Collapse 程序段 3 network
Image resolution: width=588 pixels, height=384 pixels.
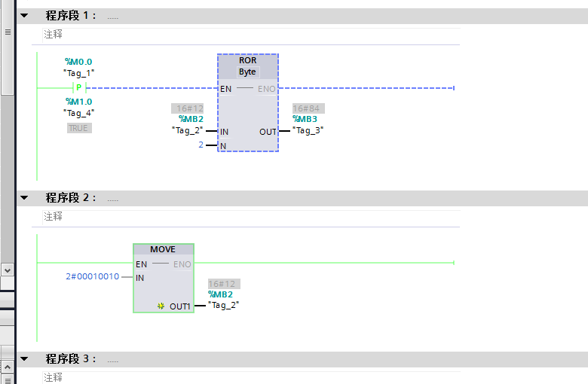24,359
